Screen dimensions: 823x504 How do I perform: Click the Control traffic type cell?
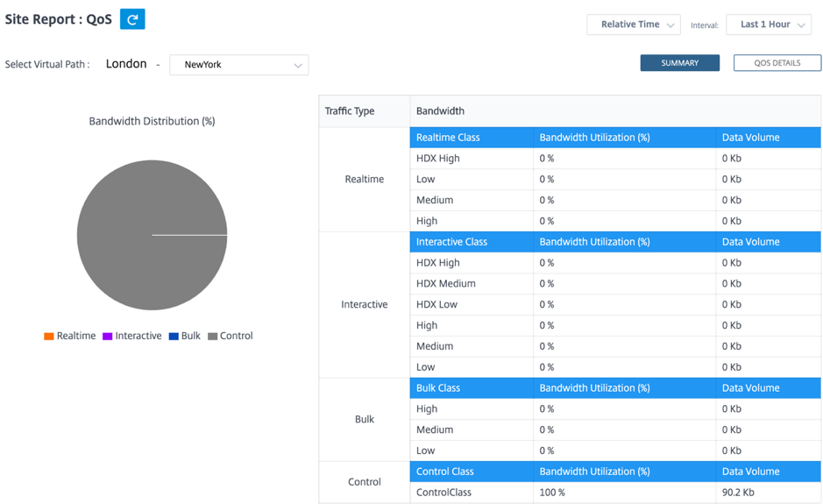[x=365, y=482]
